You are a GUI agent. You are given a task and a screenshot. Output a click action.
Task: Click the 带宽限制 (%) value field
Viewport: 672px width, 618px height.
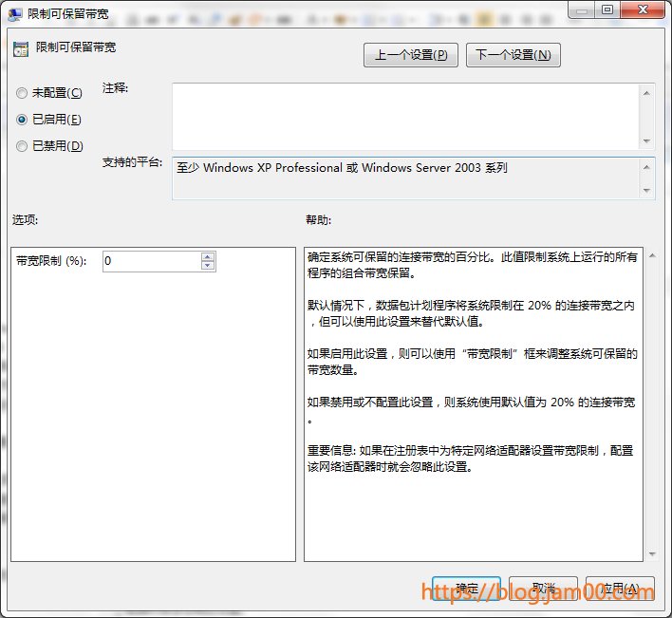click(x=152, y=261)
